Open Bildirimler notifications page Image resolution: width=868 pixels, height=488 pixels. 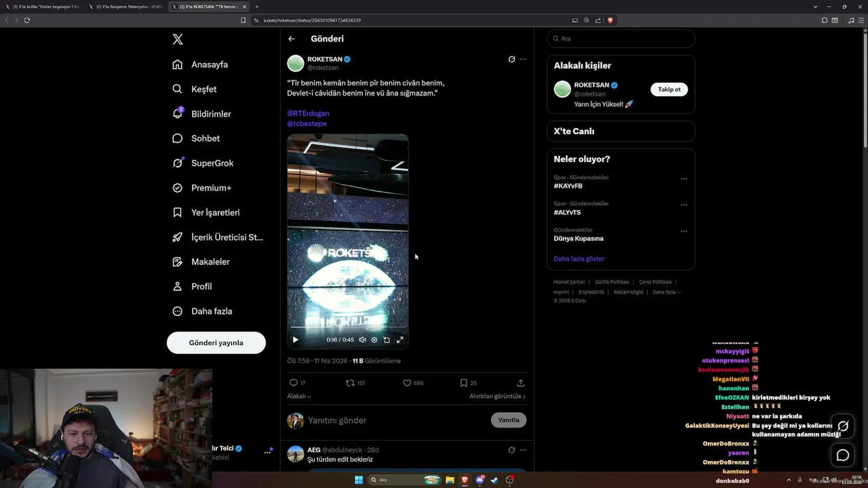[x=201, y=114]
